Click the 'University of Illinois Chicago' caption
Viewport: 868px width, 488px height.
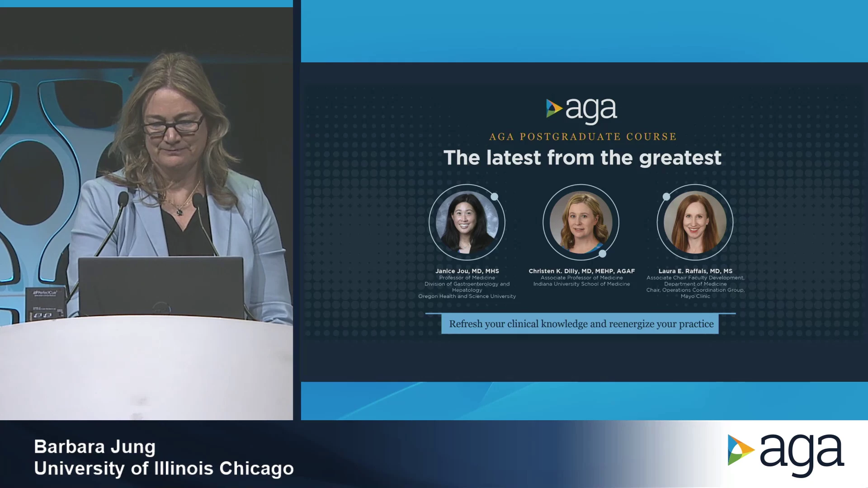pyautogui.click(x=164, y=469)
